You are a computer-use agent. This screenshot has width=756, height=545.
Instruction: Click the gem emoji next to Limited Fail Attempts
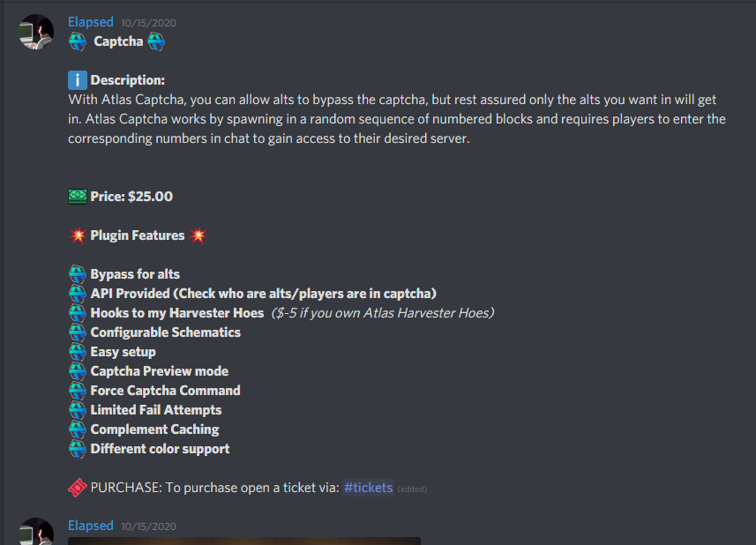tap(78, 409)
